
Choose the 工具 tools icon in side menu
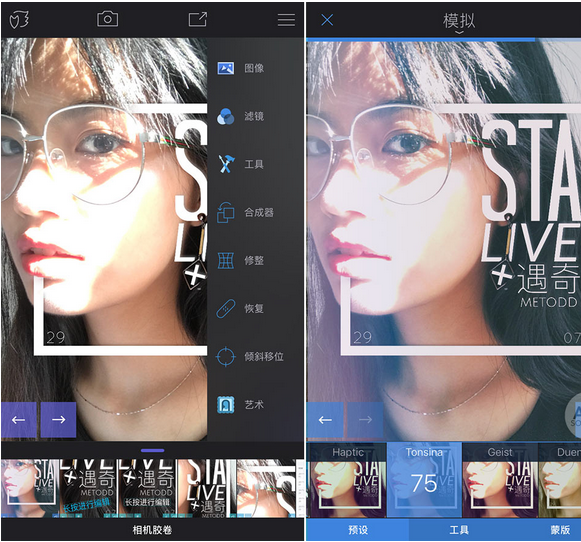(x=225, y=164)
